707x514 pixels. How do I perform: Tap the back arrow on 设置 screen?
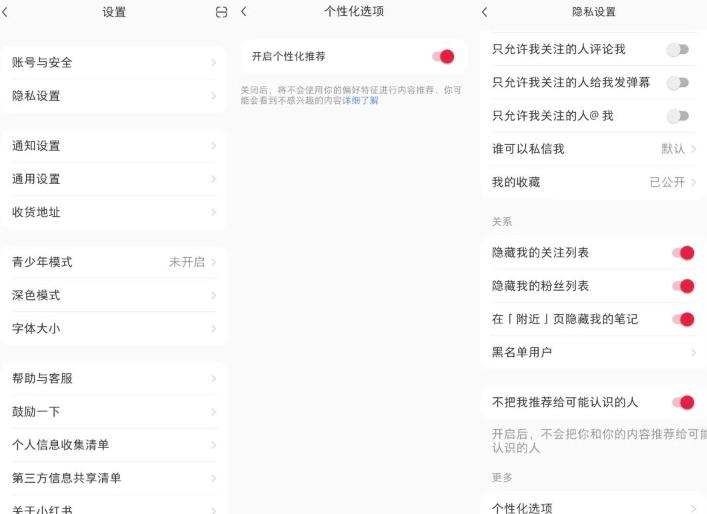click(6, 12)
